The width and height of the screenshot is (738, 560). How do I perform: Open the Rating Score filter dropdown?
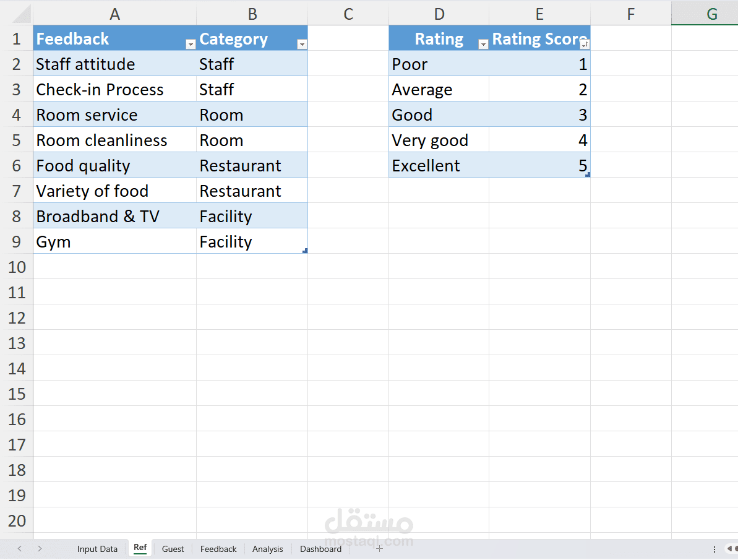(584, 45)
